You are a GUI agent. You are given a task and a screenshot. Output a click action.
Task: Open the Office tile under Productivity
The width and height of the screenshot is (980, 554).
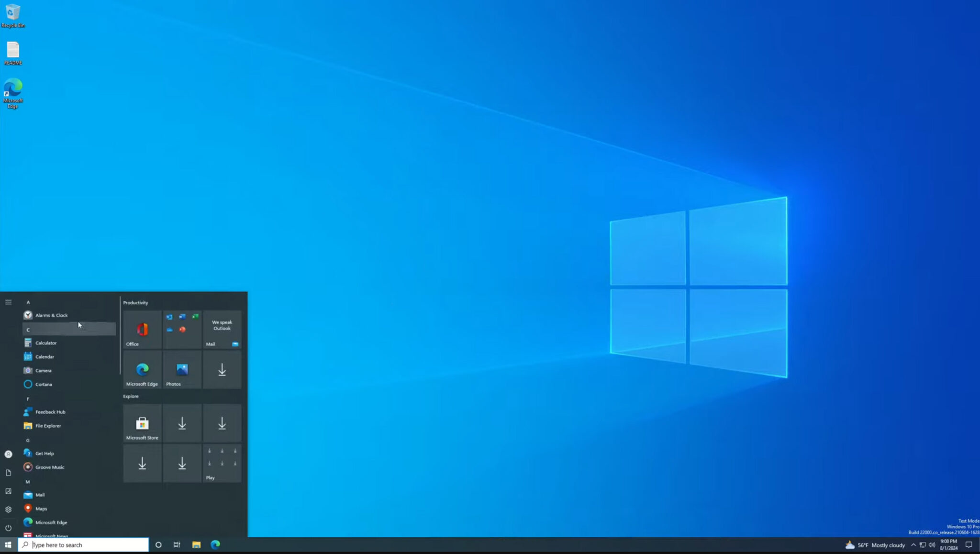[142, 329]
